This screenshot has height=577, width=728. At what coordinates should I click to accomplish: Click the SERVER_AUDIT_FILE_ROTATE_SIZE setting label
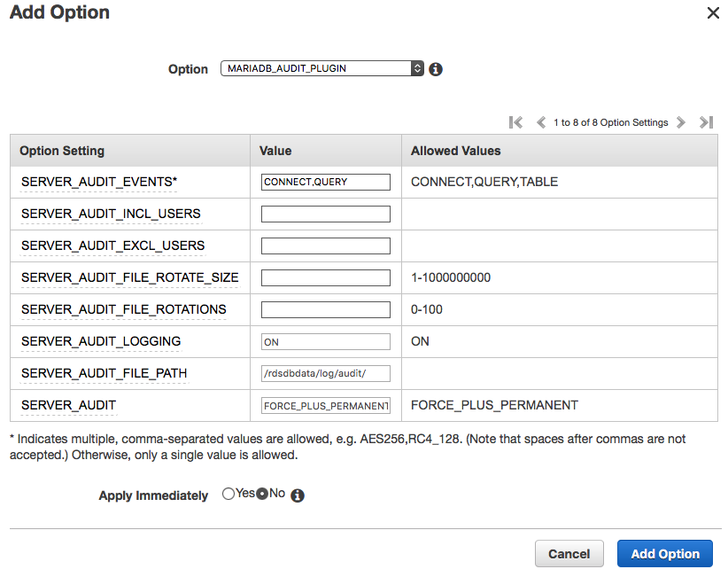pos(130,277)
